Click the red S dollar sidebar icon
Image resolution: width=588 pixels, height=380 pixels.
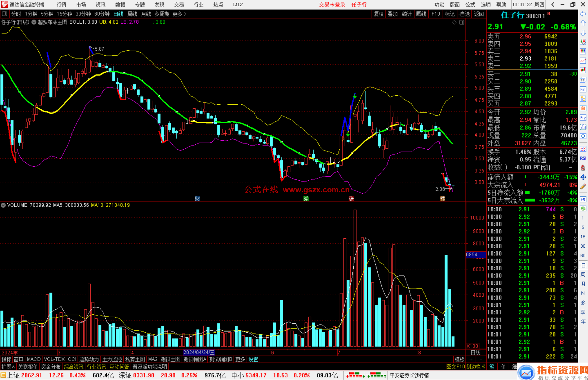click(583, 168)
